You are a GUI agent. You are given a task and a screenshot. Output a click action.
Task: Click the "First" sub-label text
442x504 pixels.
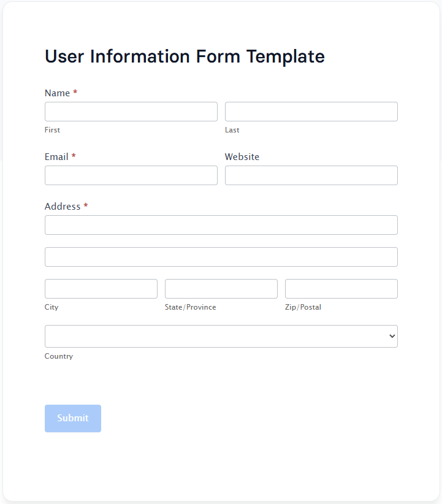click(x=52, y=130)
